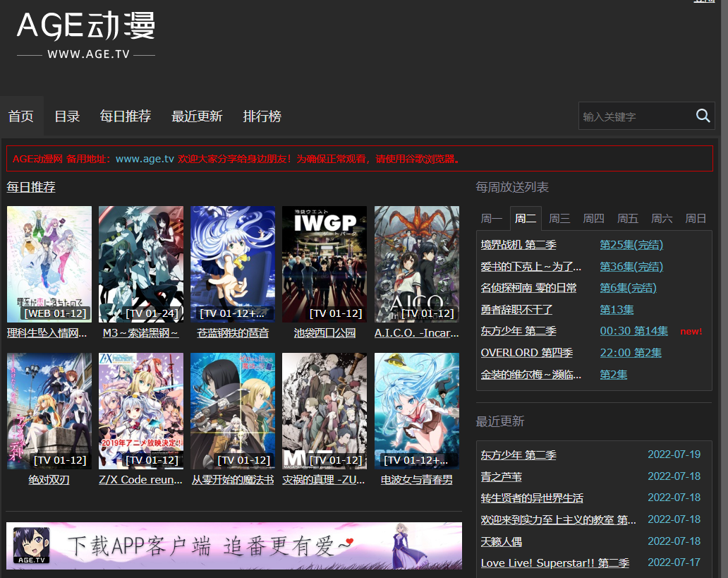Open 最近更新 in the navigation bar

(197, 116)
